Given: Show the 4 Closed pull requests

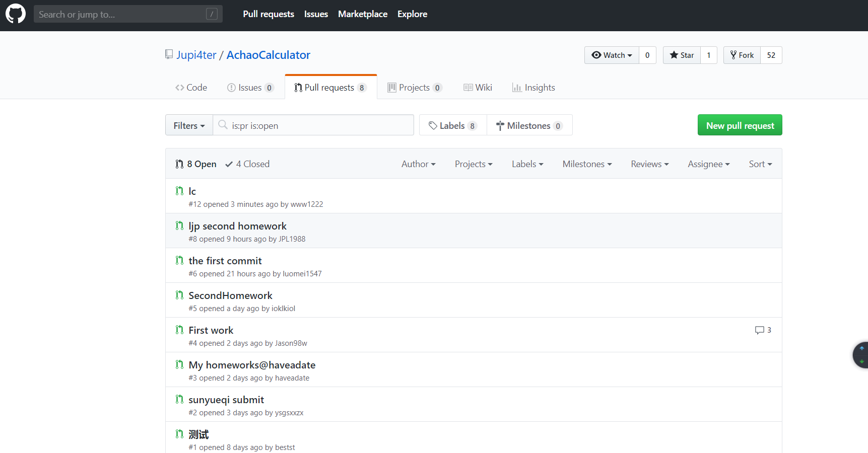Looking at the screenshot, I should tap(247, 164).
